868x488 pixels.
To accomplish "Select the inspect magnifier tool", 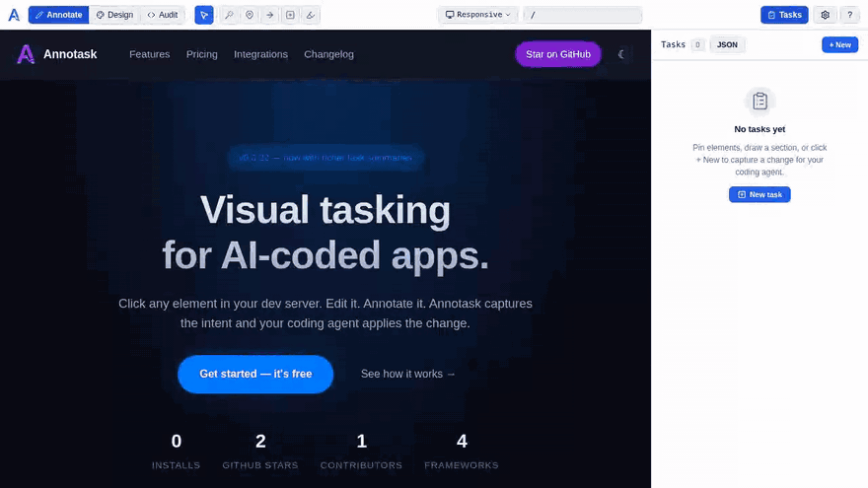I will 229,15.
